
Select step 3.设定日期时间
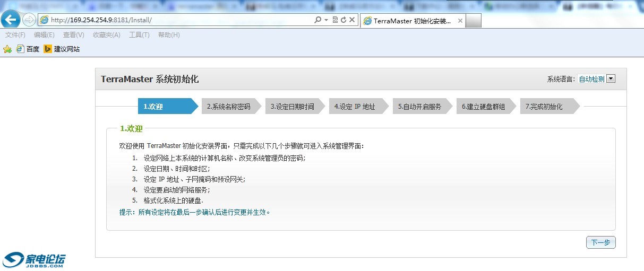pos(295,106)
